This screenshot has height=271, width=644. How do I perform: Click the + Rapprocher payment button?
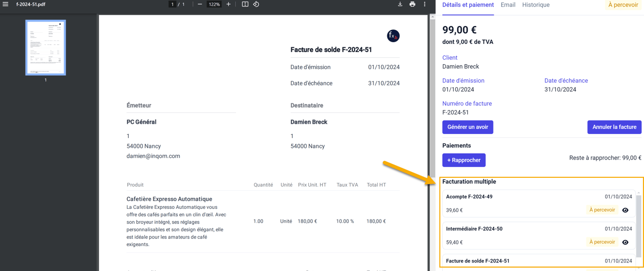point(463,160)
